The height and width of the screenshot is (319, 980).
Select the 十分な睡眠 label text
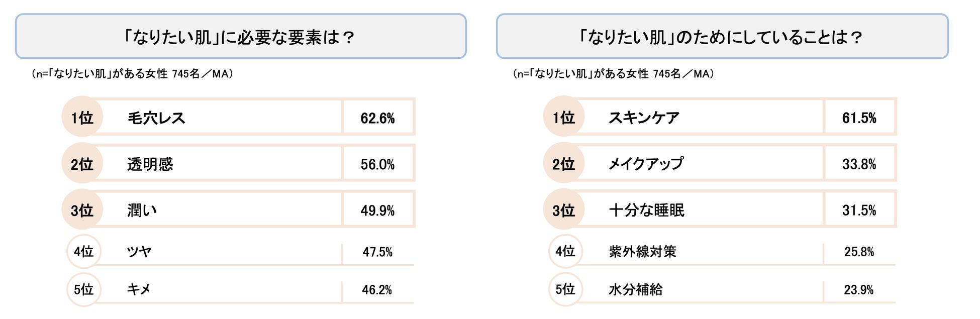click(646, 210)
